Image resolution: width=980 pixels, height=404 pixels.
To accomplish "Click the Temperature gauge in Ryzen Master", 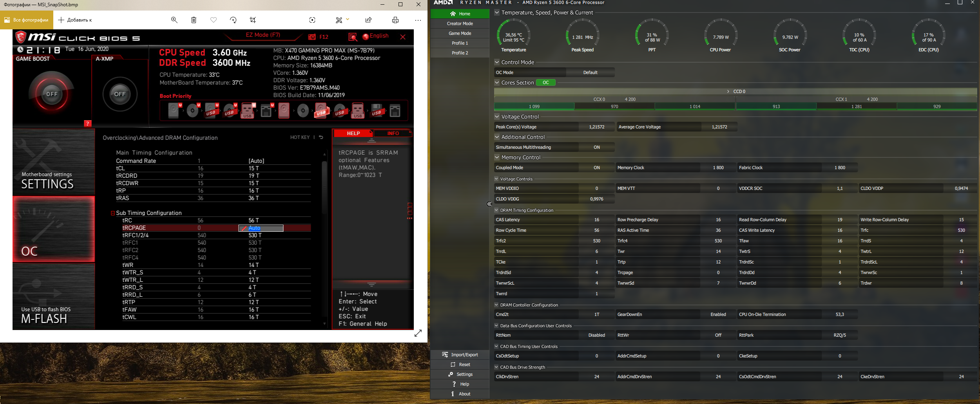I will [x=514, y=35].
